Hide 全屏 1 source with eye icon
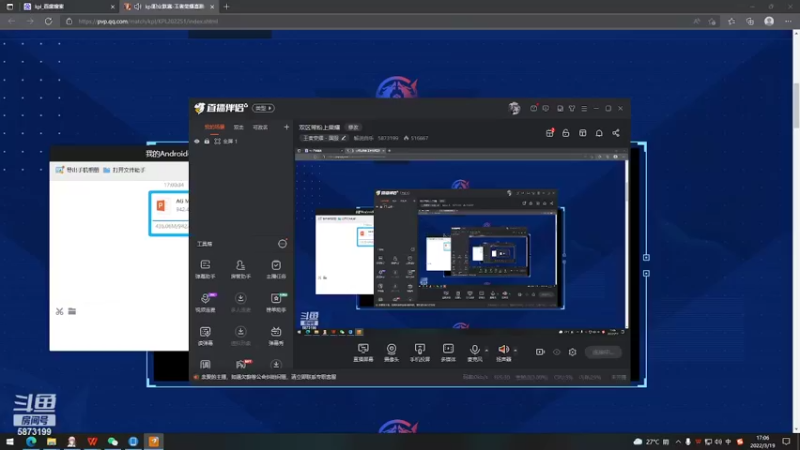 tap(197, 141)
